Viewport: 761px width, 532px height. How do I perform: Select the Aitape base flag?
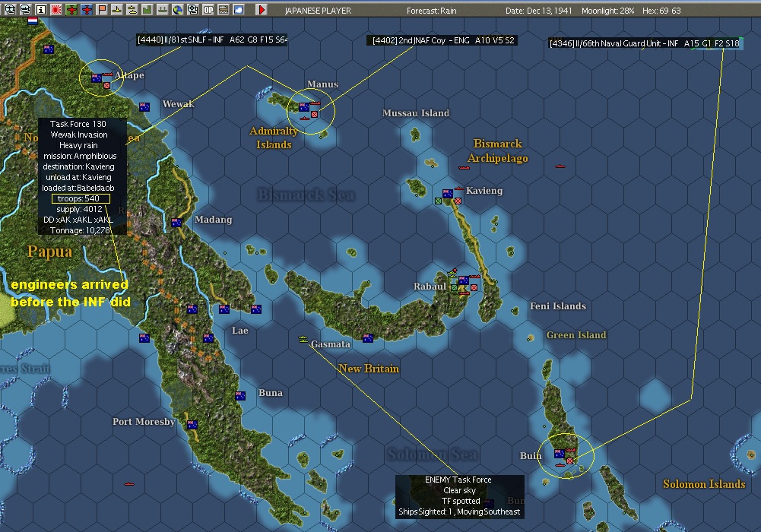97,78
